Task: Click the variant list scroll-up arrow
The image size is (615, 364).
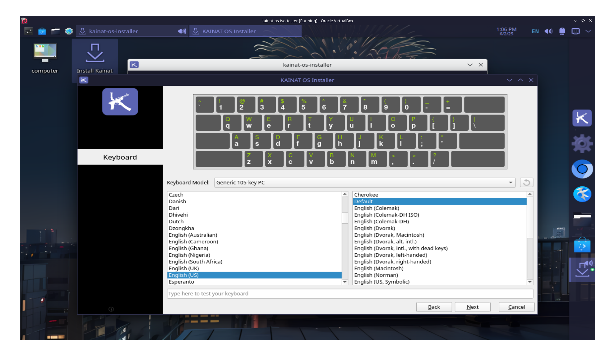Action: click(530, 194)
